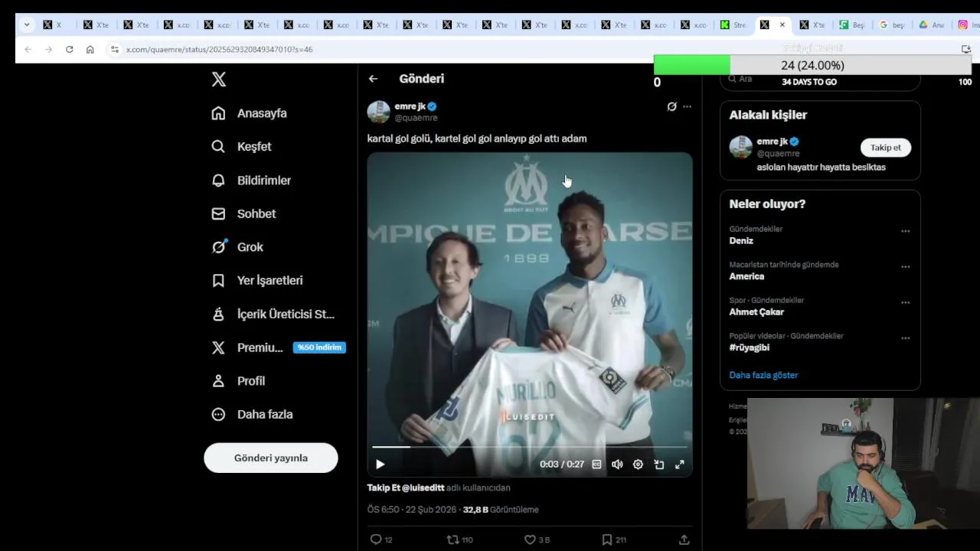Switch to the Google Drive Ana tab

coord(931,24)
